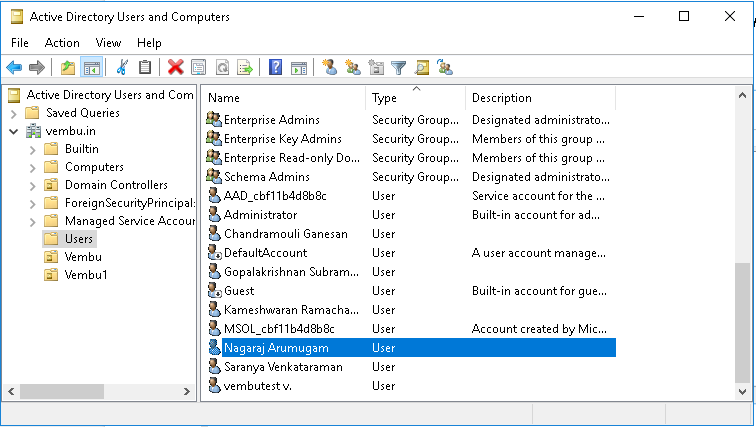Click the disabled Guest account icon
This screenshot has width=756, height=427.
coord(214,291)
